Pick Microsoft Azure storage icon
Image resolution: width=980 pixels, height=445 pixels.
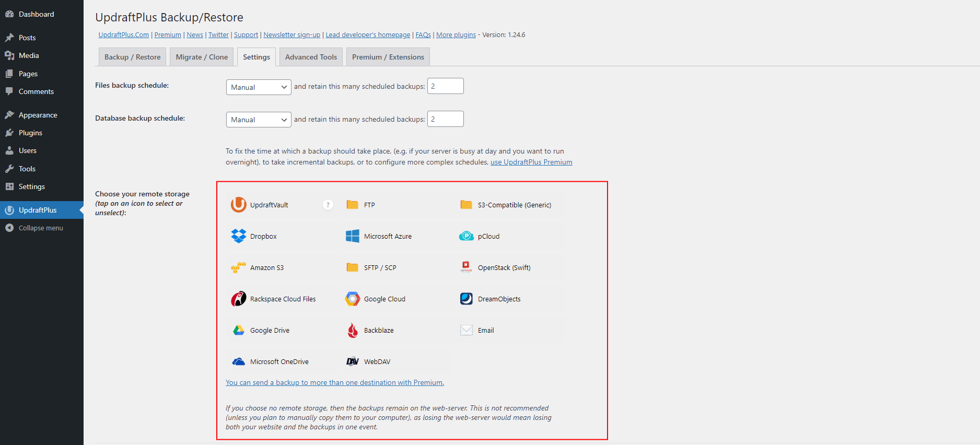[x=353, y=236]
